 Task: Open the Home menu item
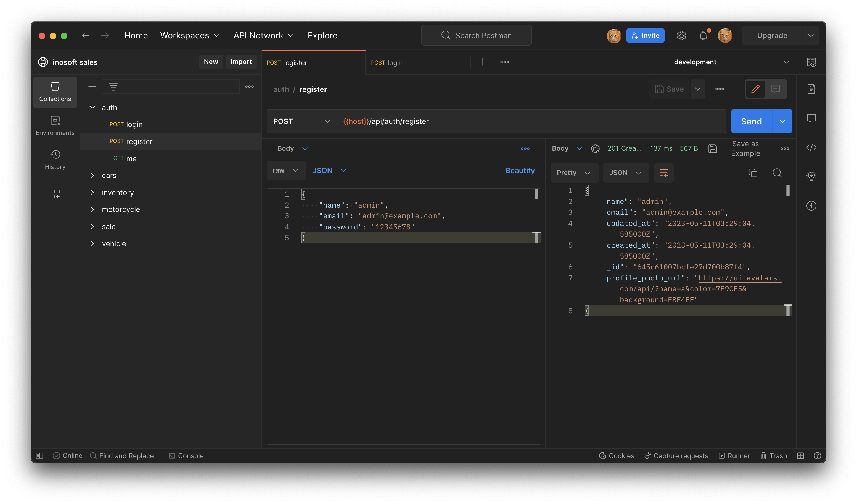pyautogui.click(x=136, y=35)
